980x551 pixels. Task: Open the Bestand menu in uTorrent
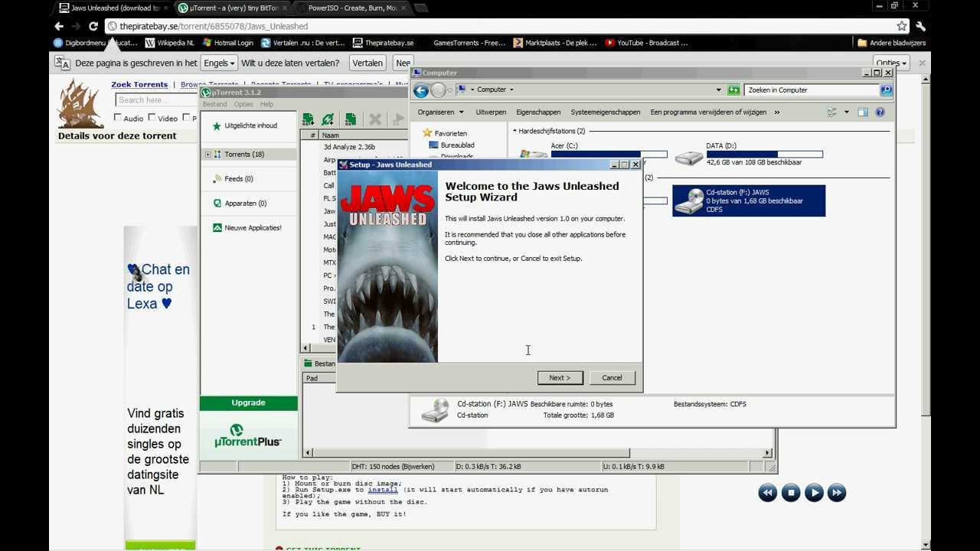point(214,104)
